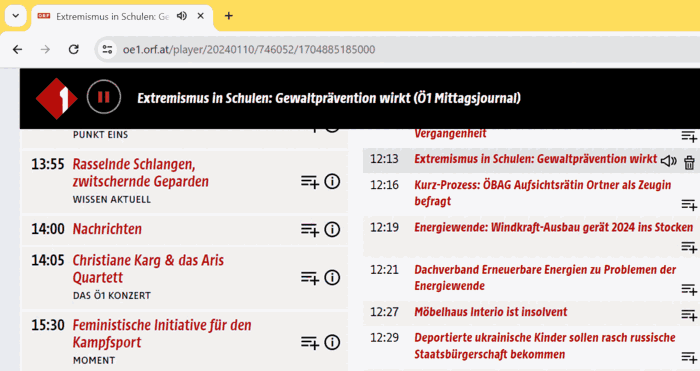The height and width of the screenshot is (371, 700).
Task: Add Kurz-Prozess item to playlist
Action: 689,204
